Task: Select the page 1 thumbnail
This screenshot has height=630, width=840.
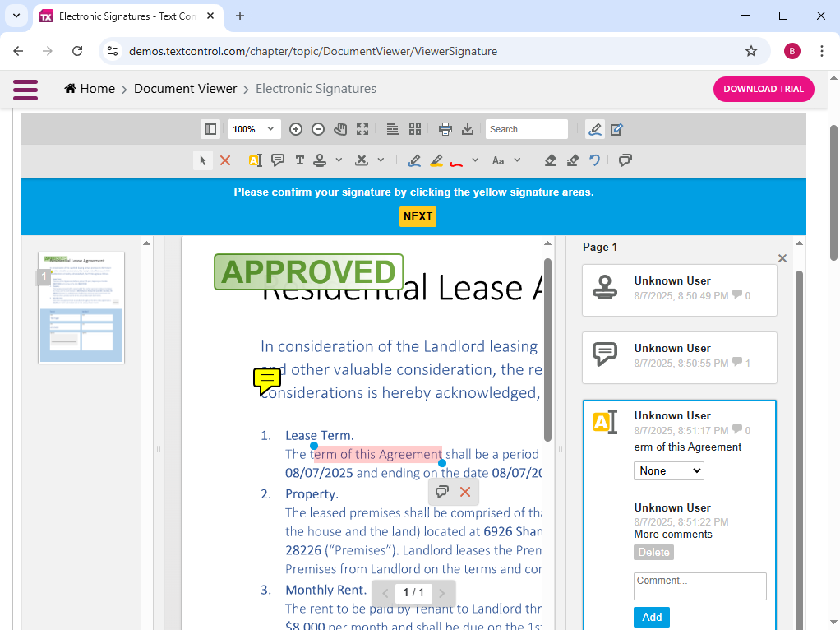Action: click(81, 308)
